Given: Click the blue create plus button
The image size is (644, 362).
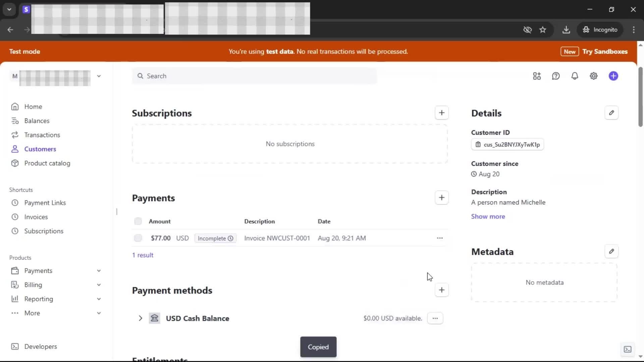Looking at the screenshot, I should click(x=613, y=76).
